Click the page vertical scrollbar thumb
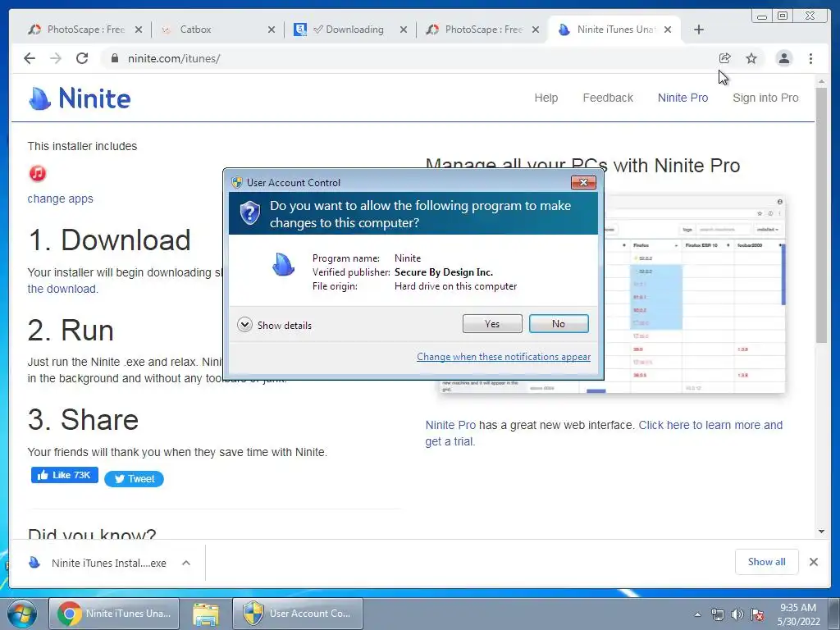The width and height of the screenshot is (840, 630). [821, 214]
